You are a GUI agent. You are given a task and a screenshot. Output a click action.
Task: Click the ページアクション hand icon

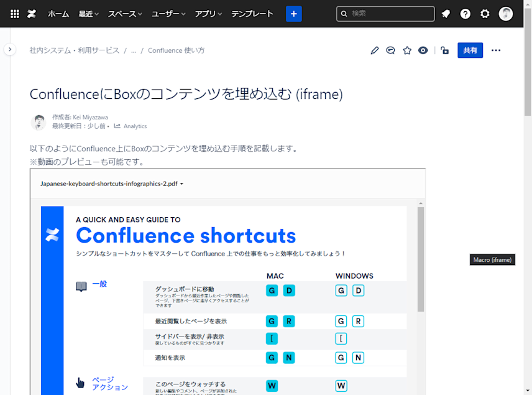pyautogui.click(x=80, y=383)
